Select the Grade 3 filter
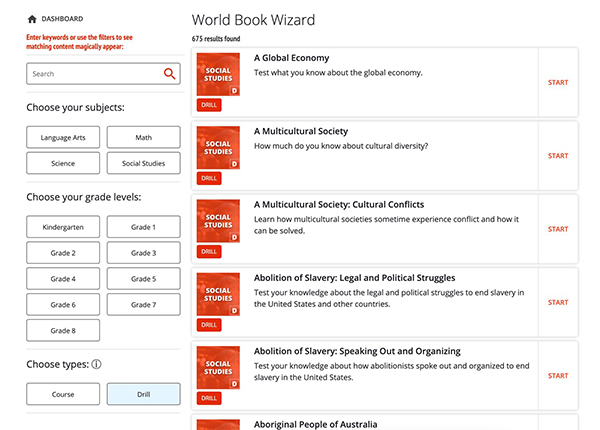The width and height of the screenshot is (600, 430). click(143, 253)
